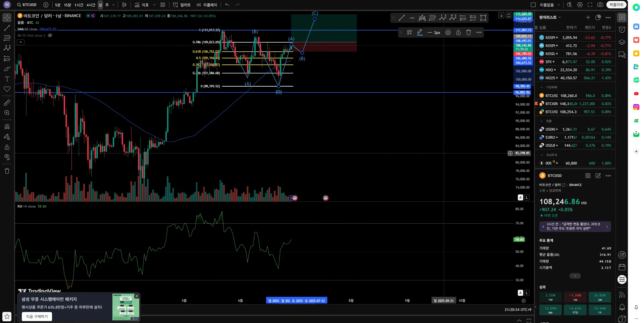The image size is (644, 323).
Task: Select the zoom in tool
Action: coord(7,113)
